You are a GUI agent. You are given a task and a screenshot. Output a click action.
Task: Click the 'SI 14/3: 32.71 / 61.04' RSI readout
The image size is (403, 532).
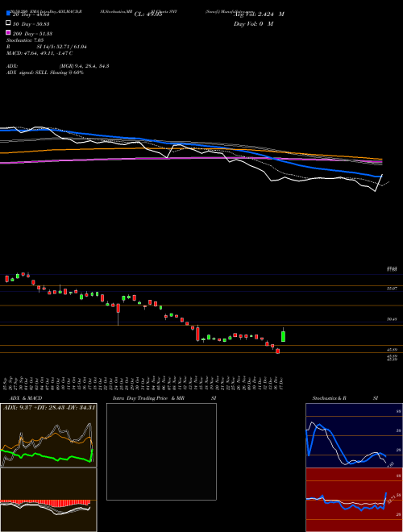click(x=62, y=47)
